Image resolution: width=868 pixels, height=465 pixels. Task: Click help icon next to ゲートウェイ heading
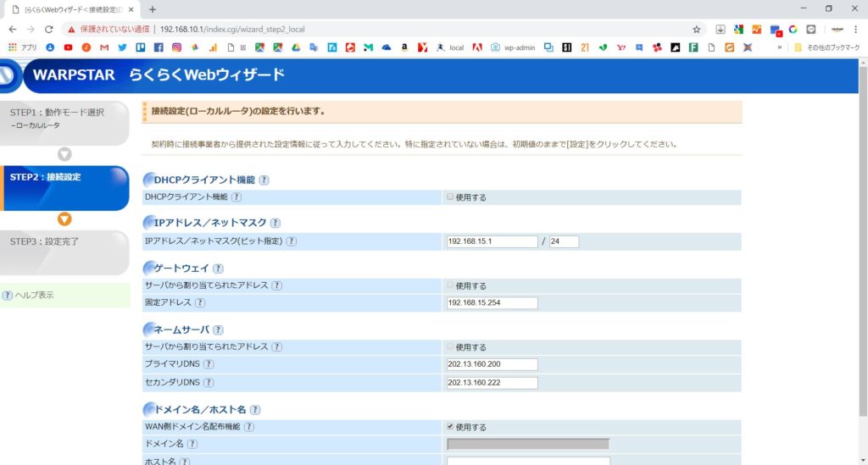point(218,268)
